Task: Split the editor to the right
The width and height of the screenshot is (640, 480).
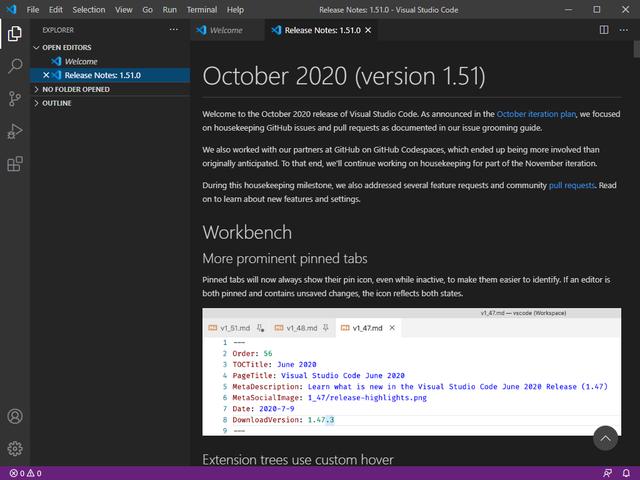Action: pos(604,30)
